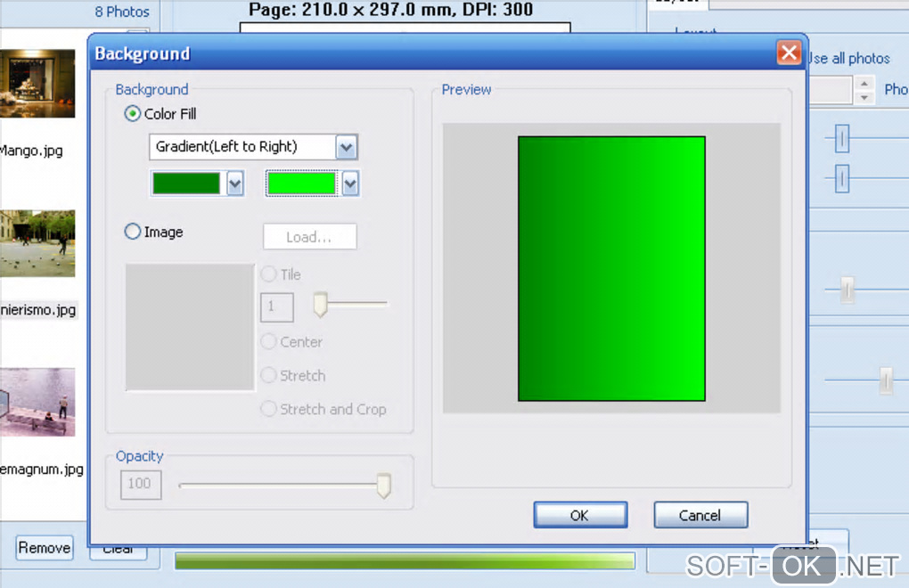Click the Cancel button

point(700,515)
